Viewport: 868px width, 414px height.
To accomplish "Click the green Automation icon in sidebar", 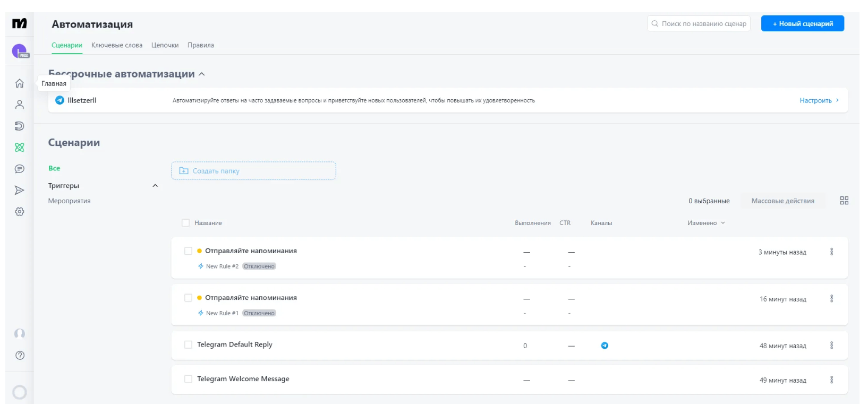I will pos(20,148).
